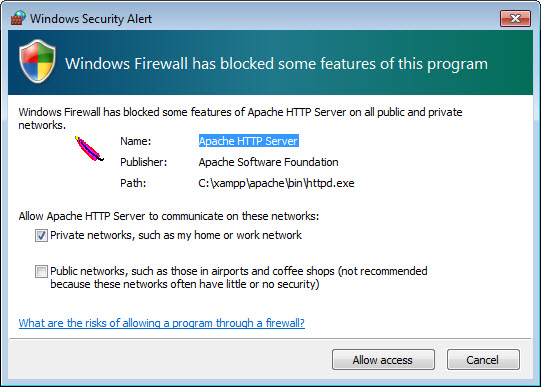Click the Cancel button
This screenshot has height=387, width=541.
point(483,360)
